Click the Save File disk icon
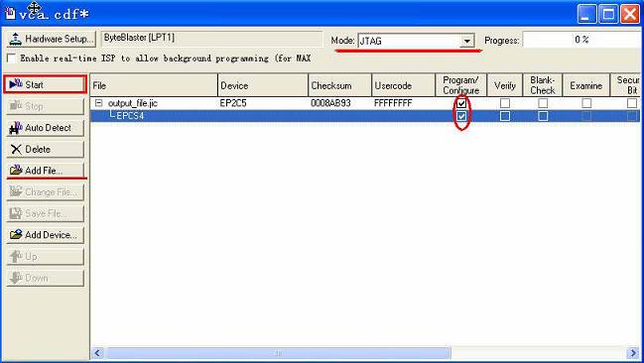This screenshot has width=644, height=363. tap(16, 213)
